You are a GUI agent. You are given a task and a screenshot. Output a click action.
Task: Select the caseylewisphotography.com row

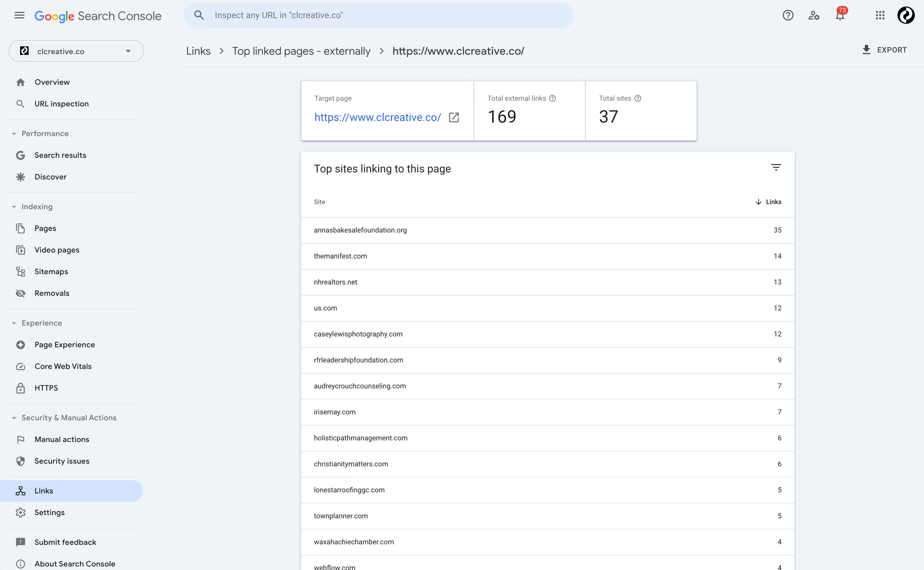[x=547, y=334]
